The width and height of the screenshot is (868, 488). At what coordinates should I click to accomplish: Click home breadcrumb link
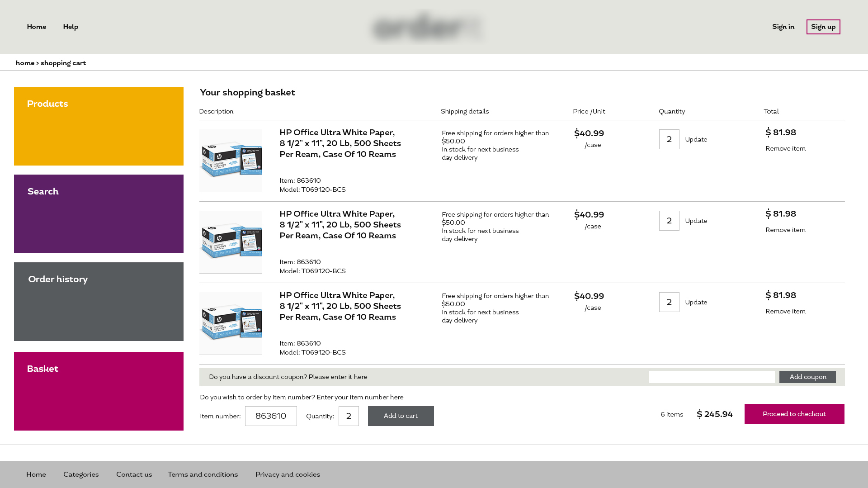25,63
